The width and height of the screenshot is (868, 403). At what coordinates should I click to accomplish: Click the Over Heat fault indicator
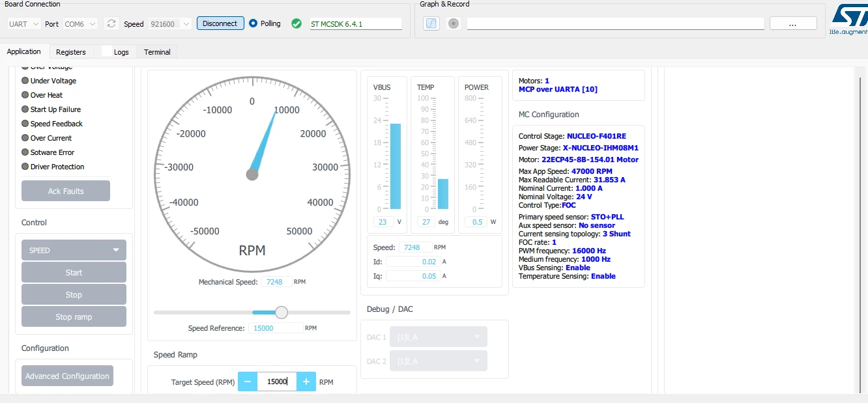pyautogui.click(x=25, y=95)
